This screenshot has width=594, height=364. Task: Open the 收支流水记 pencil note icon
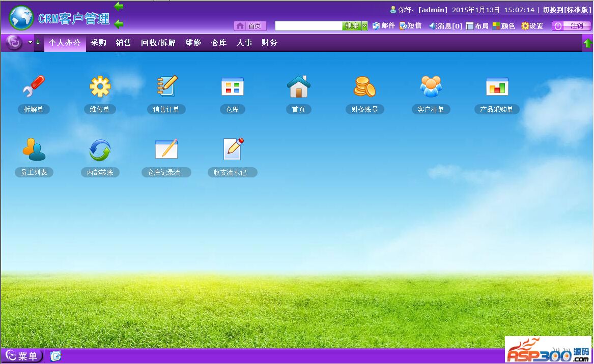click(233, 150)
